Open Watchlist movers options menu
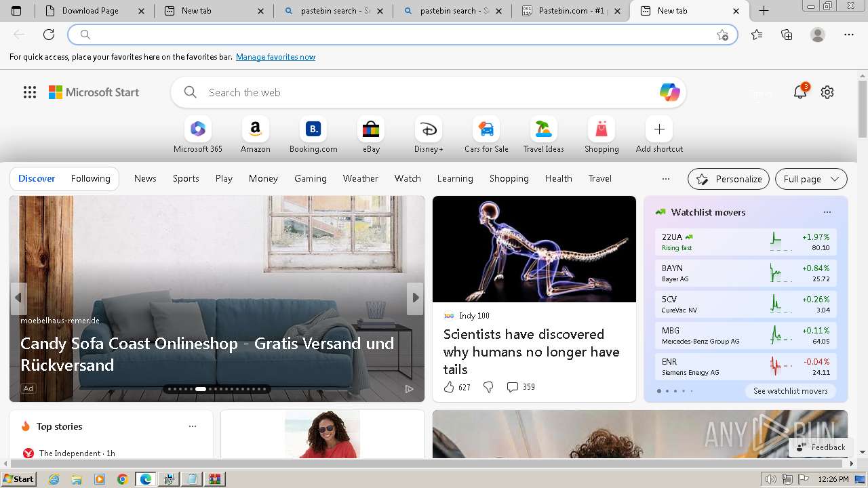The image size is (868, 488). pos(827,212)
